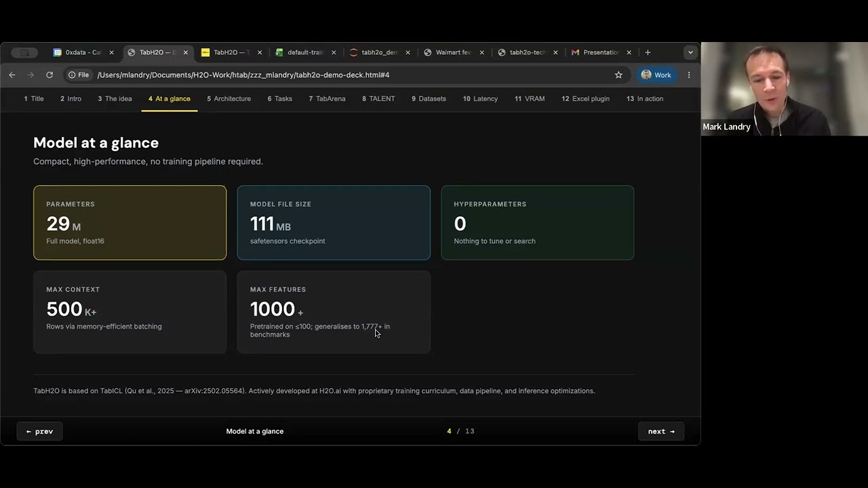This screenshot has height=488, width=868.
Task: Close the Presentation tab
Action: (x=629, y=52)
